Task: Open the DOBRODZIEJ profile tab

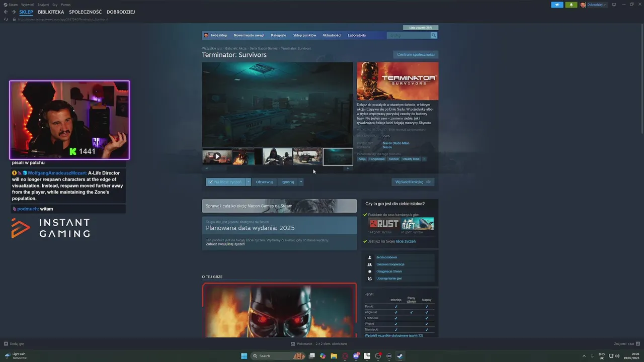Action: click(121, 12)
